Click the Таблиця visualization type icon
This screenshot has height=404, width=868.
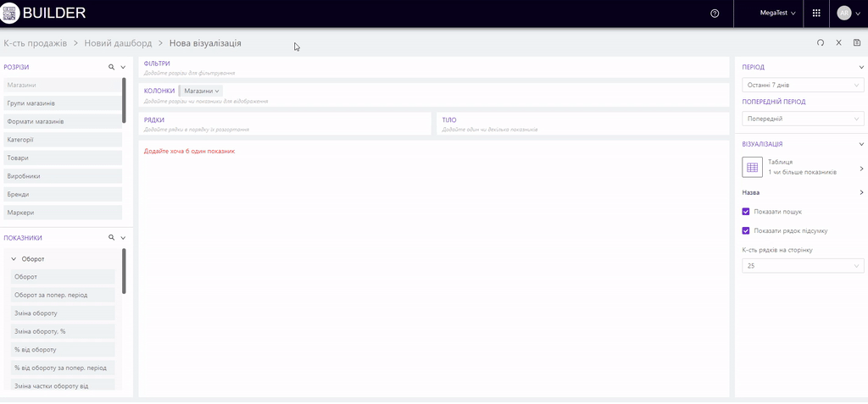click(x=753, y=167)
